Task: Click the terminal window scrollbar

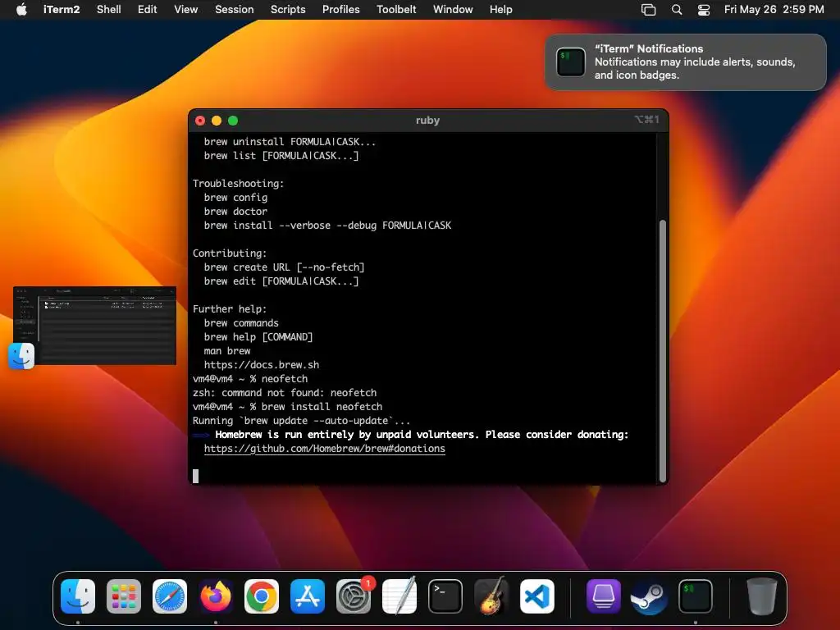Action: 663,350
